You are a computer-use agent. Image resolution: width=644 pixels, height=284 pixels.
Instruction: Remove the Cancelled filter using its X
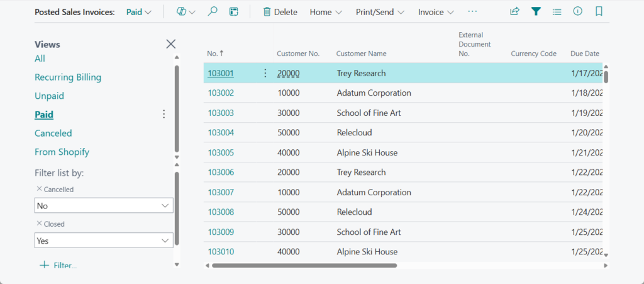point(39,189)
